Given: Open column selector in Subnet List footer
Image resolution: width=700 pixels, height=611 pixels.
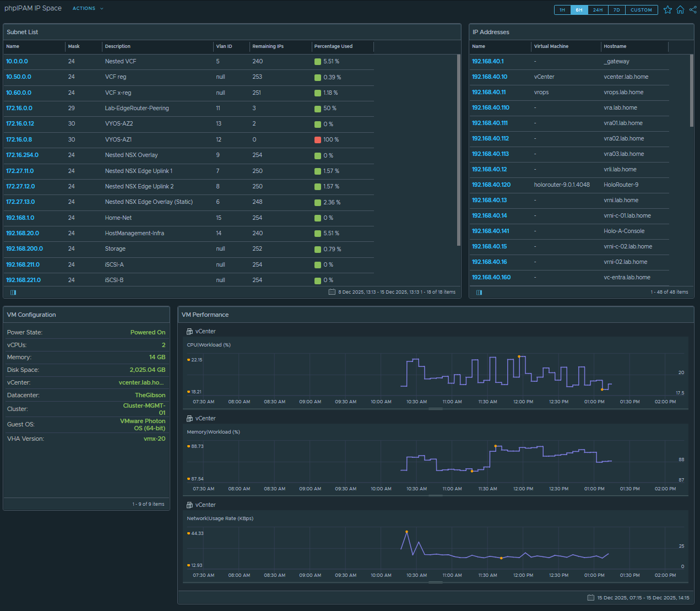Looking at the screenshot, I should click(13, 292).
